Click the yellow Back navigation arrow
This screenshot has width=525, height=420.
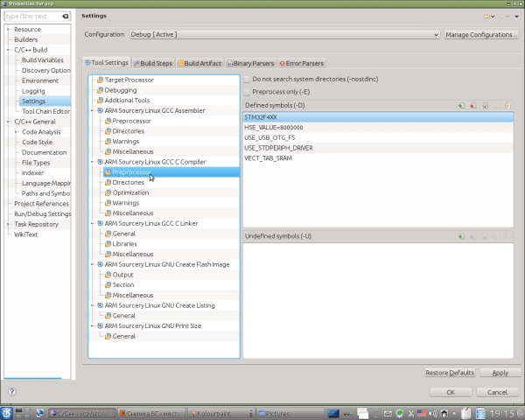point(486,16)
